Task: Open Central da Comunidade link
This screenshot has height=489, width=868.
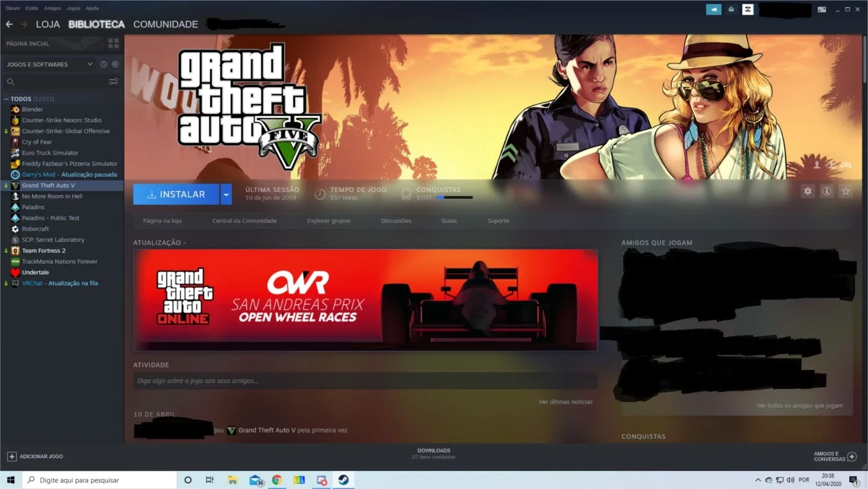Action: click(244, 221)
